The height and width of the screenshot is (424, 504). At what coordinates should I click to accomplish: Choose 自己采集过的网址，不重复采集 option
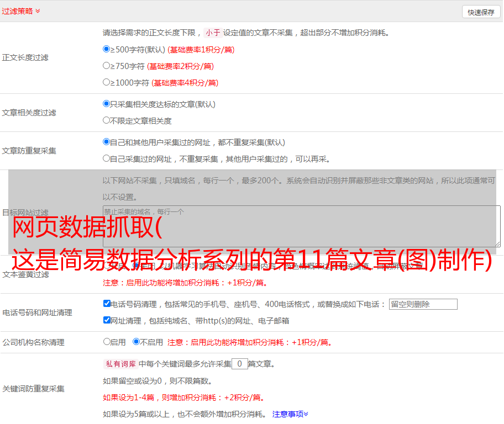(x=107, y=158)
